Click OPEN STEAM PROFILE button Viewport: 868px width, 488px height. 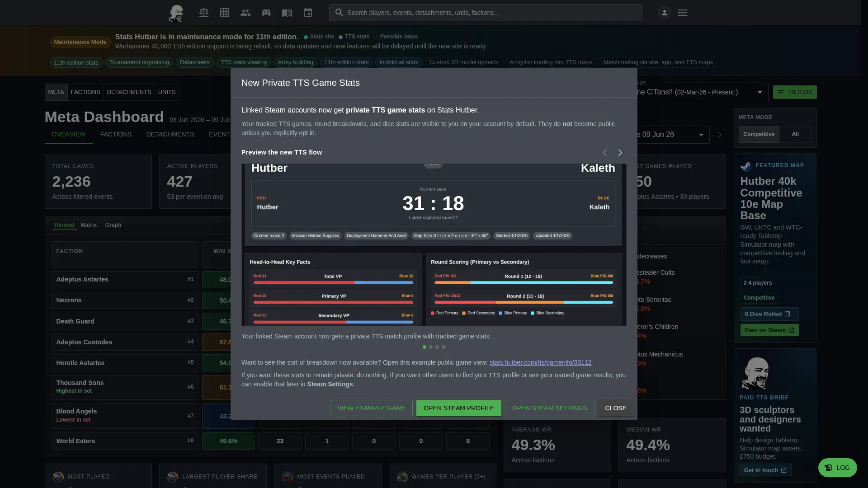(458, 408)
